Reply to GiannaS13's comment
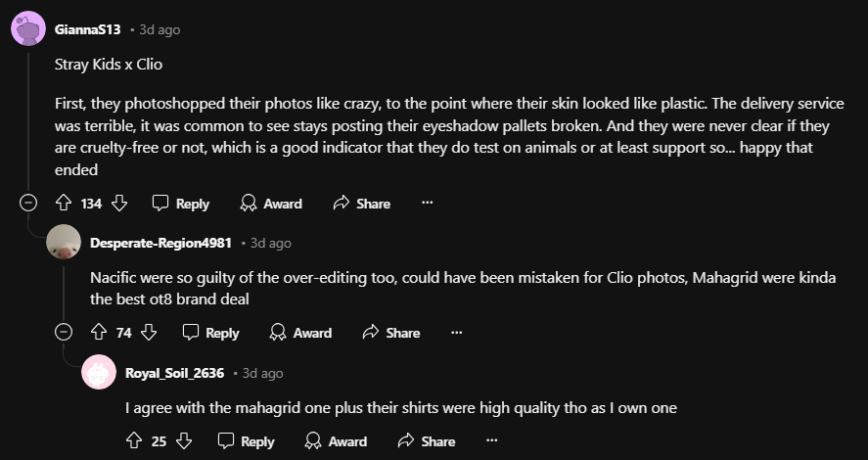 point(181,204)
